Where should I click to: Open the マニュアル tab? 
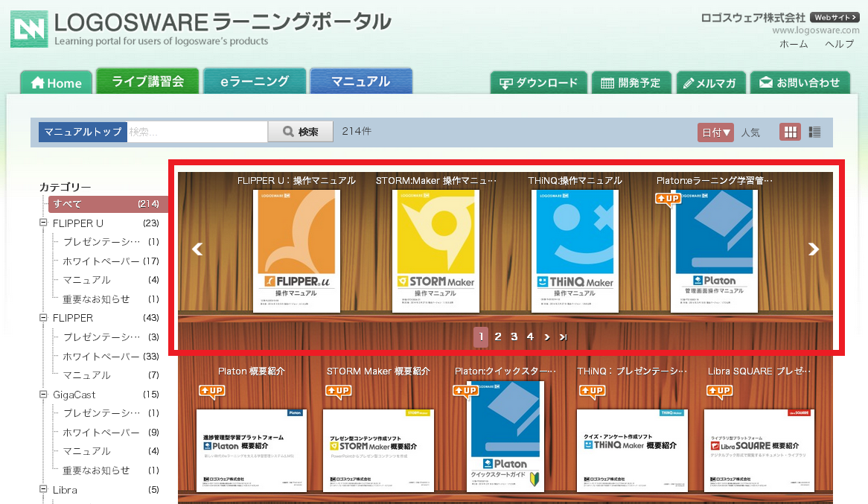[x=361, y=81]
